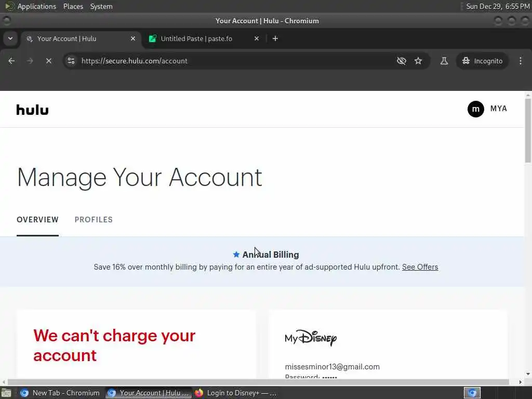Open a new tab with plus button

click(x=275, y=38)
